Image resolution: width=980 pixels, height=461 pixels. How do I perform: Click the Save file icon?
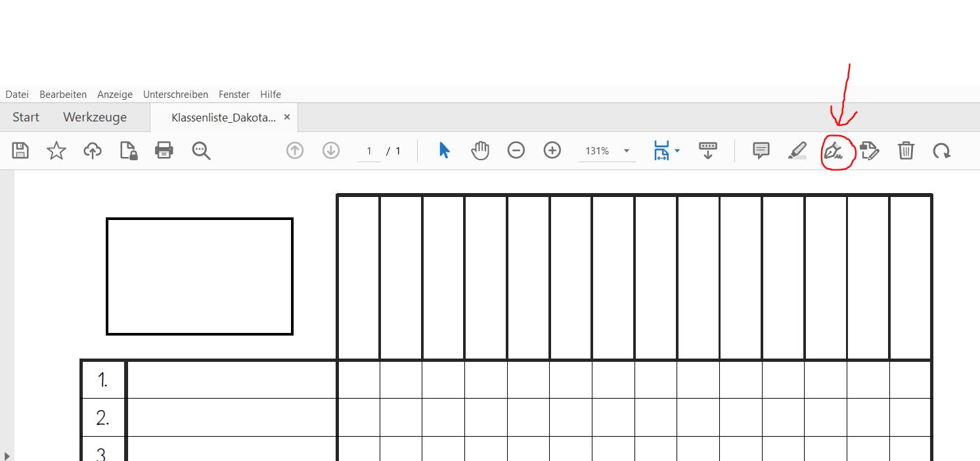pyautogui.click(x=20, y=150)
